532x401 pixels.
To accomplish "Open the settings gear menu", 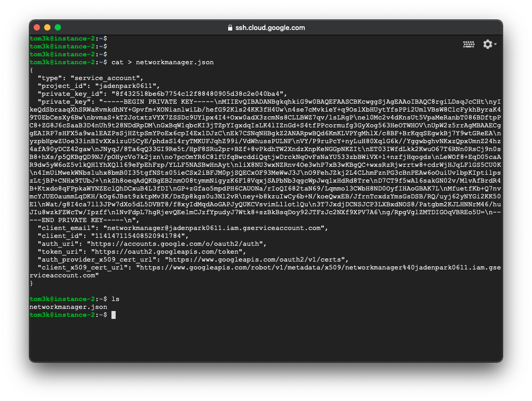I will pos(489,44).
